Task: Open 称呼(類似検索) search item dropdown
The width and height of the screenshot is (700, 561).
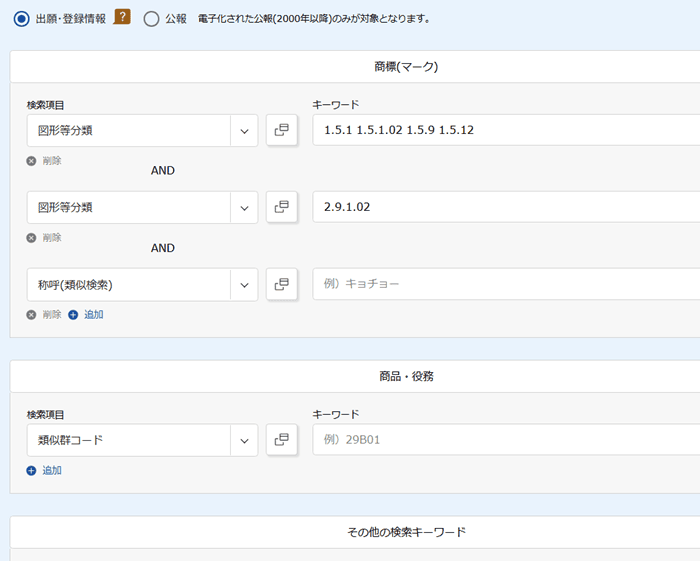Action: pos(142,285)
